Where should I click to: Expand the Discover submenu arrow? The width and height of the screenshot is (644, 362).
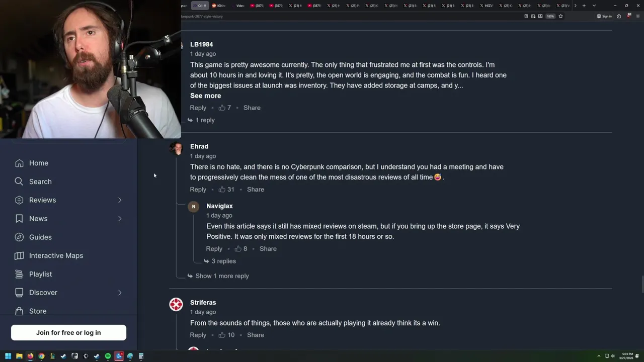120,293
